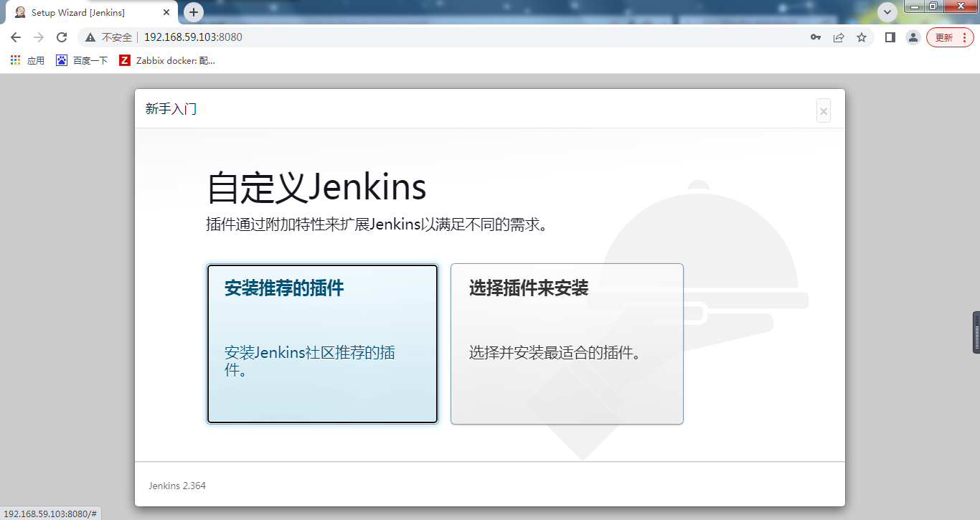
Task: Reload the Jenkins setup page
Action: [62, 37]
